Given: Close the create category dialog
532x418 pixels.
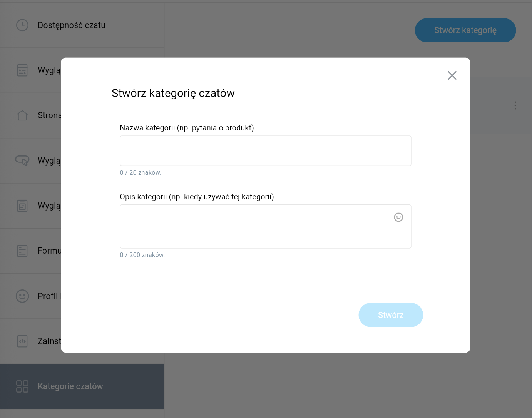Looking at the screenshot, I should click(x=452, y=75).
